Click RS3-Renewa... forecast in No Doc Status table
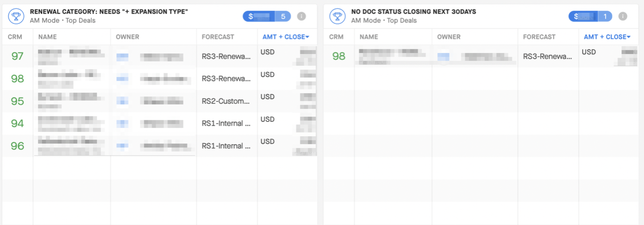This screenshot has height=225, width=644. [x=547, y=56]
